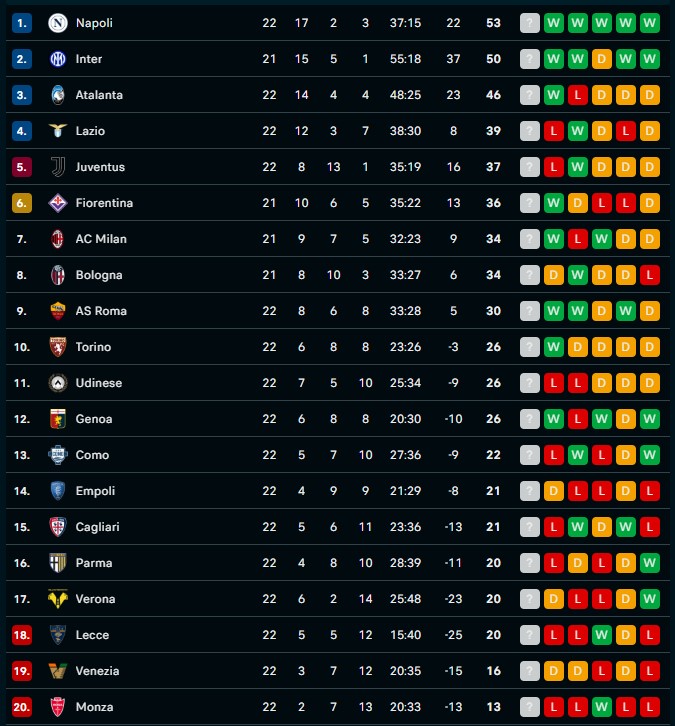Open the Monza club crest
The width and height of the screenshot is (675, 726).
(58, 707)
